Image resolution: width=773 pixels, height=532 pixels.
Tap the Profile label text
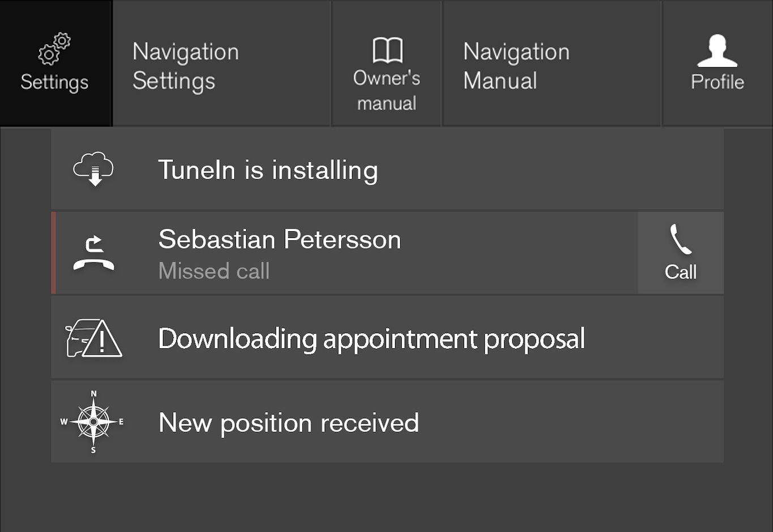717,83
